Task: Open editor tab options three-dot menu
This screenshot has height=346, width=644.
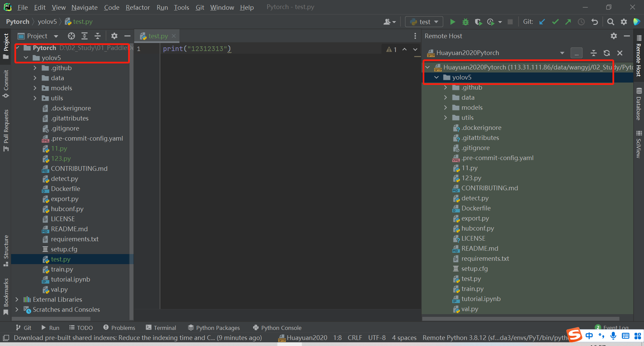Action: (x=415, y=36)
